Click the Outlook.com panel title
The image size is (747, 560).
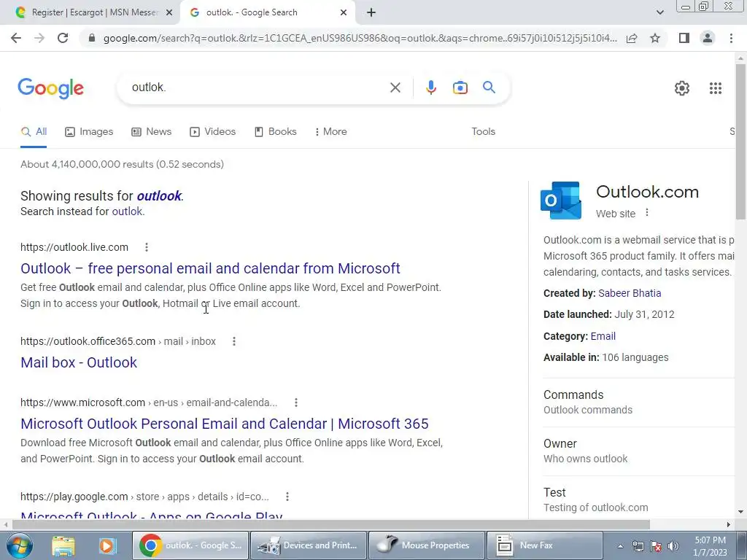tap(648, 192)
